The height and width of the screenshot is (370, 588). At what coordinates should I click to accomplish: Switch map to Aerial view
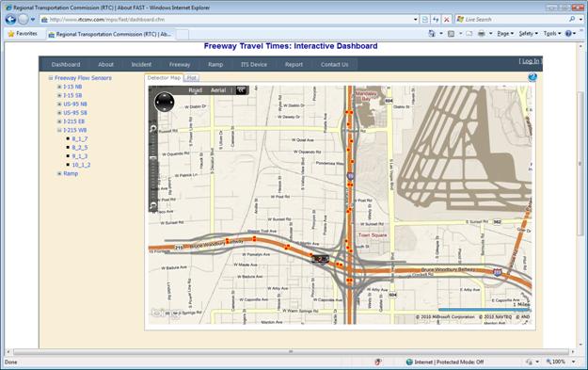pos(218,90)
